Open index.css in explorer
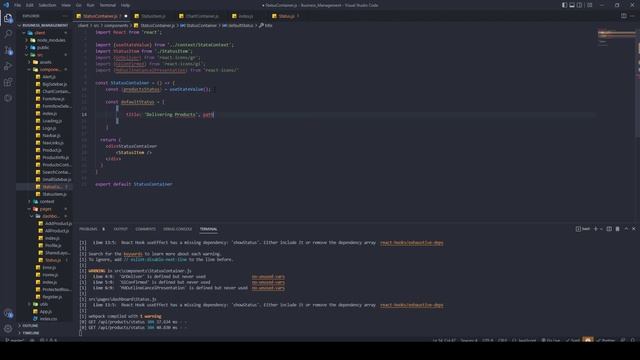The image size is (640, 360). (x=48, y=319)
